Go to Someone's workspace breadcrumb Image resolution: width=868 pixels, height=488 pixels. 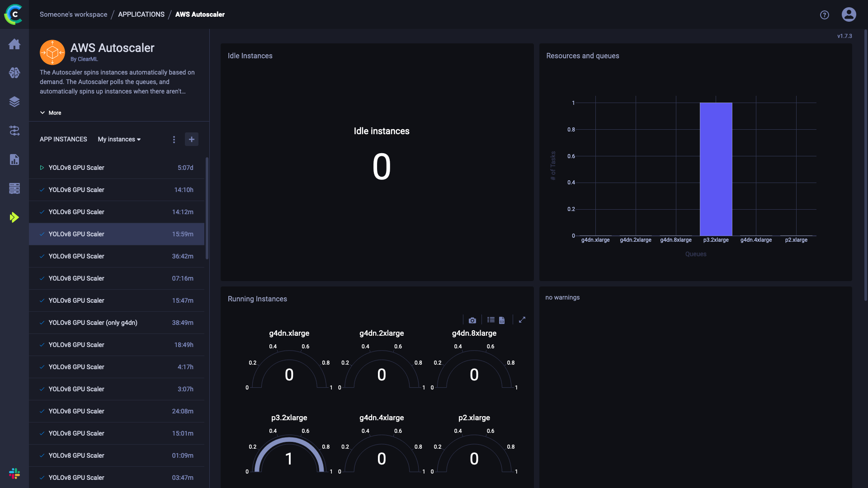73,14
